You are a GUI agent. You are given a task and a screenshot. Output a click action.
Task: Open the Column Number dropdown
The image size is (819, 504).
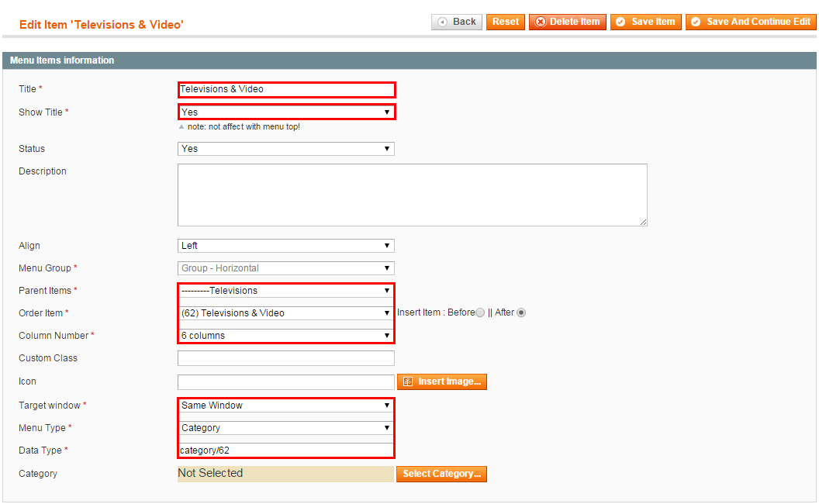[x=286, y=336]
